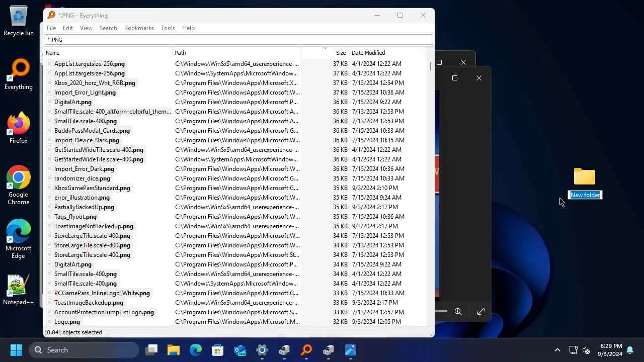This screenshot has width=644, height=362.
Task: Open the Edit menu
Action: (68, 28)
